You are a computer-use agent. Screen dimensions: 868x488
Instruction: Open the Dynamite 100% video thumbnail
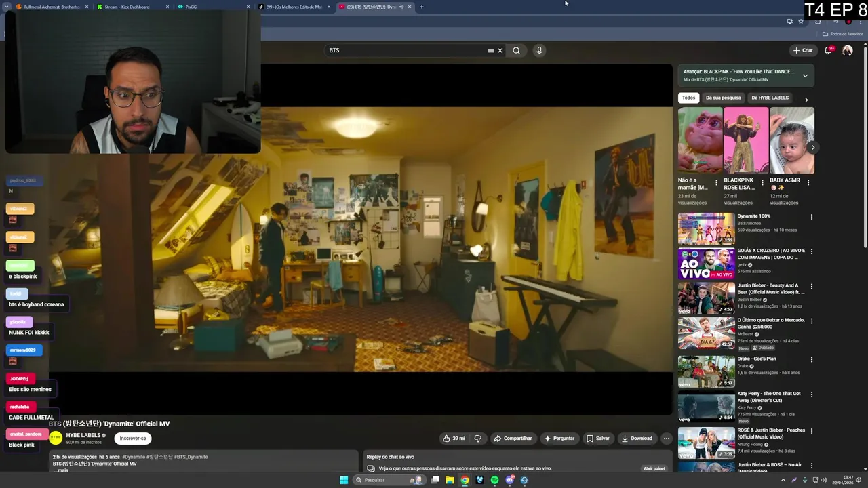point(706,228)
